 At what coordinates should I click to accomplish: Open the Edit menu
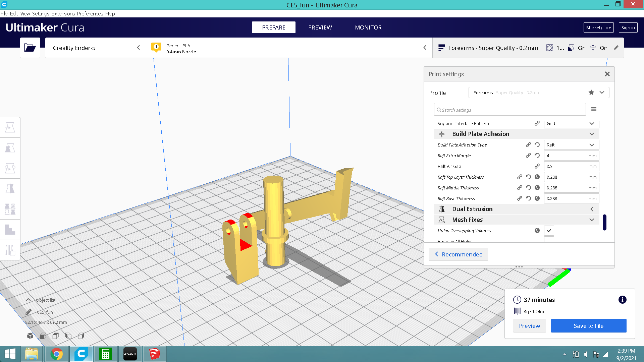14,14
